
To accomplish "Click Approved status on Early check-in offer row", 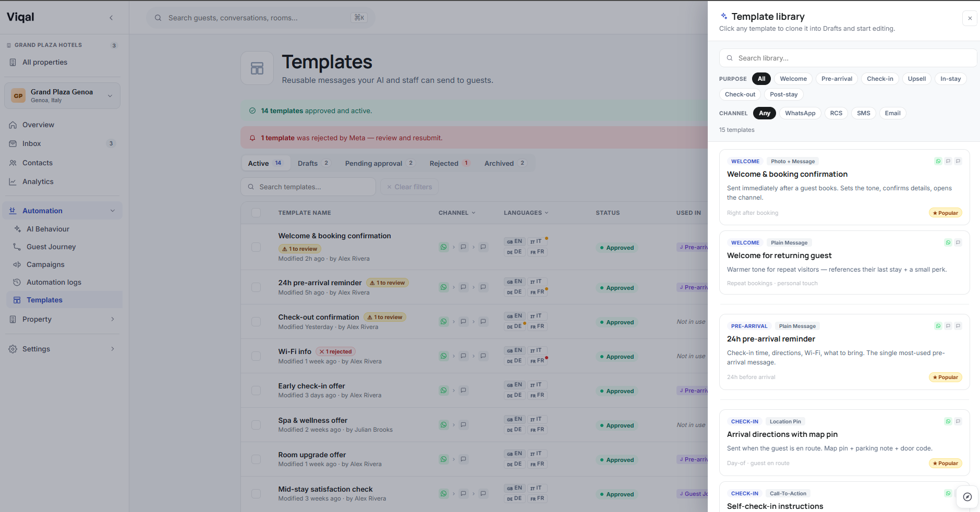I will click(617, 391).
